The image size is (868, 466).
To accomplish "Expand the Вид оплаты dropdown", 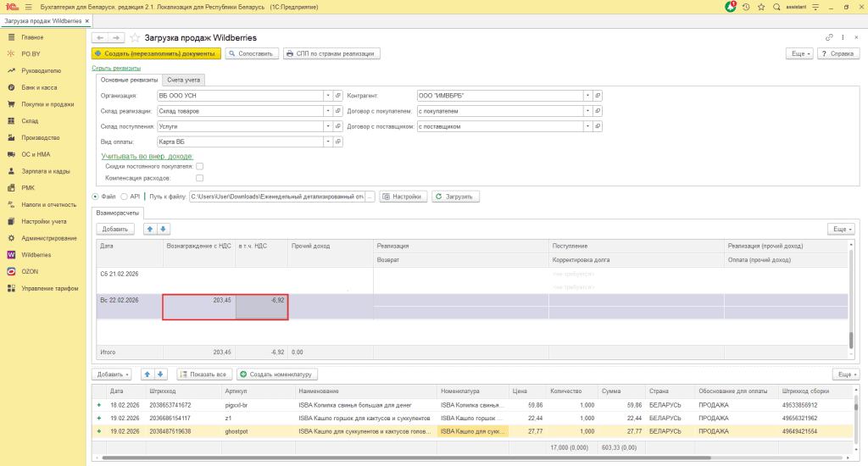I will click(327, 141).
